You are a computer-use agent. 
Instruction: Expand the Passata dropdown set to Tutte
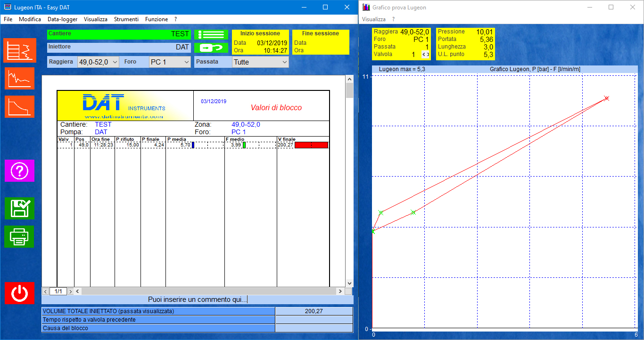284,62
